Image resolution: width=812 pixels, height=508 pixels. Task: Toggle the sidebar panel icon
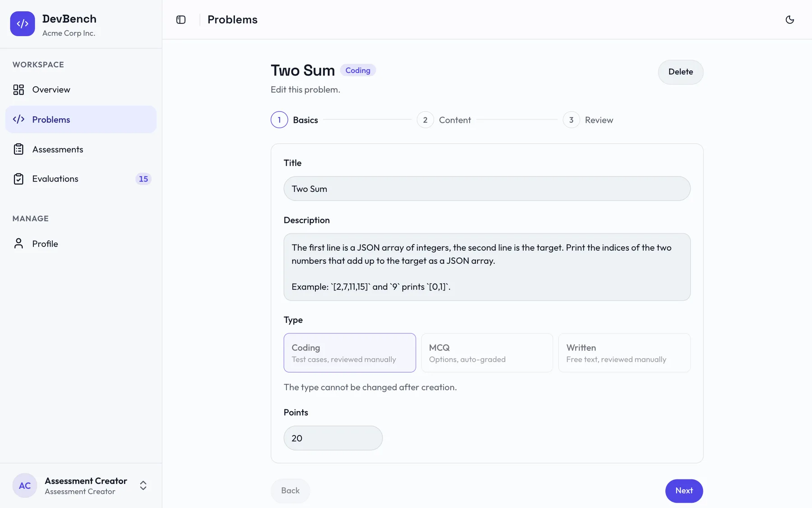click(181, 19)
